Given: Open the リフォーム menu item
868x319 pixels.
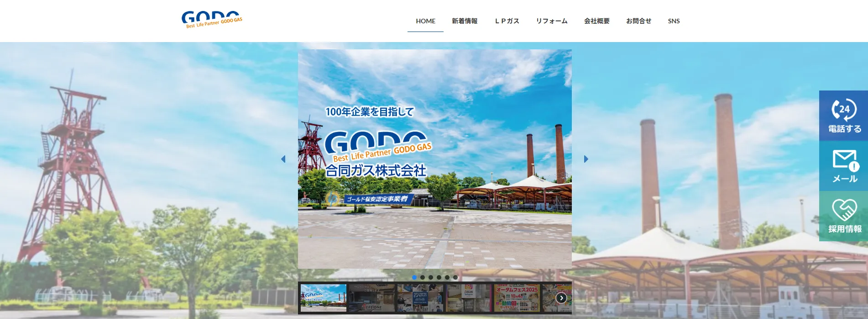Looking at the screenshot, I should [x=552, y=21].
